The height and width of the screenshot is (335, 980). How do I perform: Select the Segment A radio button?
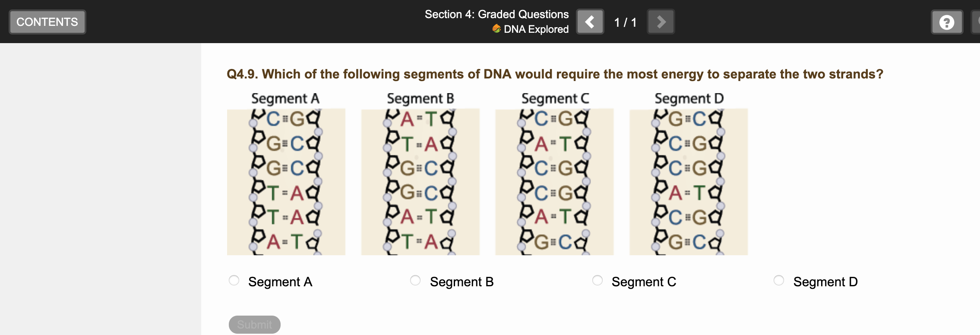[233, 280]
